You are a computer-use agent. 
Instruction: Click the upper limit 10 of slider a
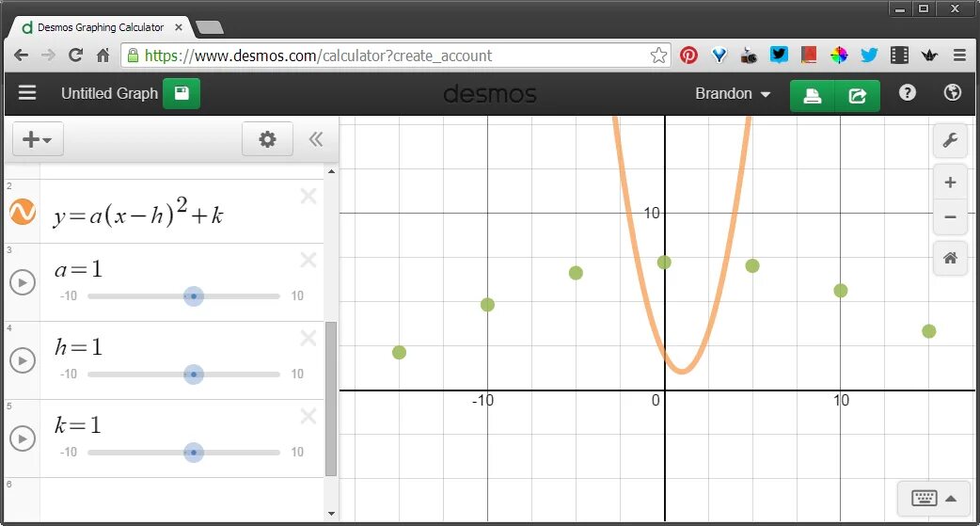click(297, 295)
